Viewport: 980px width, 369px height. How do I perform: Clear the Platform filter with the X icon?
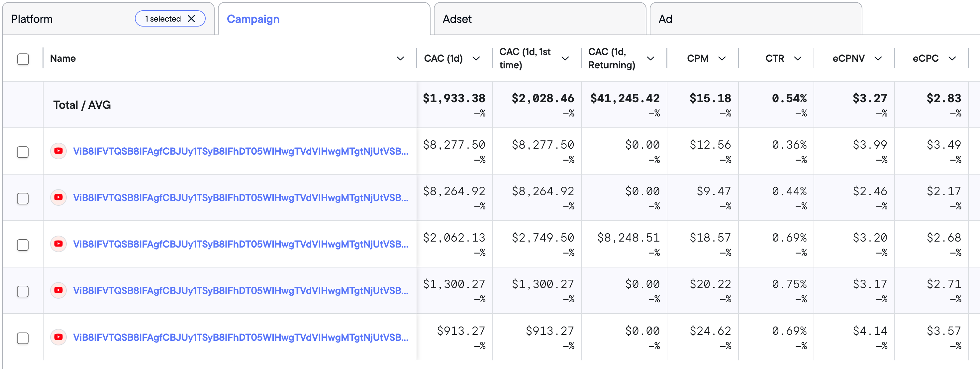tap(191, 19)
